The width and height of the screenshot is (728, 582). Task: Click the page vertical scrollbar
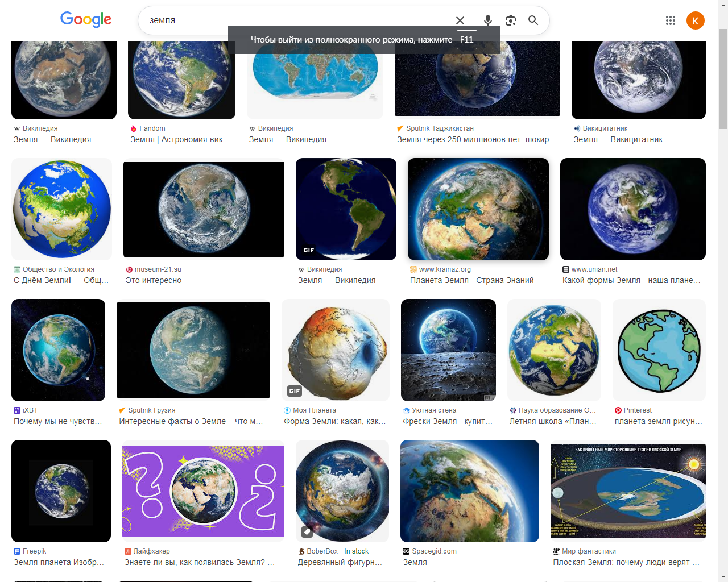pos(723,291)
